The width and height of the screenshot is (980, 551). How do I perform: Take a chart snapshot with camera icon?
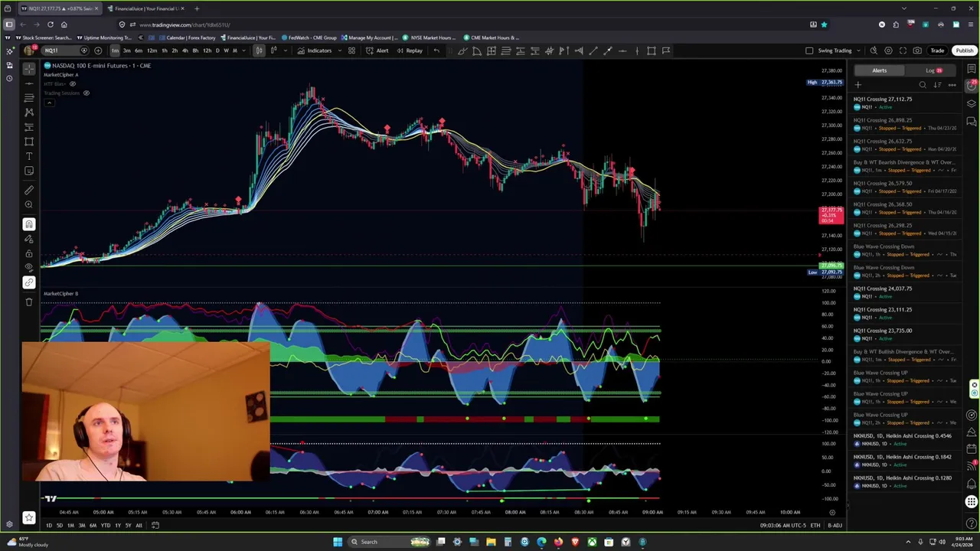pyautogui.click(x=917, y=51)
